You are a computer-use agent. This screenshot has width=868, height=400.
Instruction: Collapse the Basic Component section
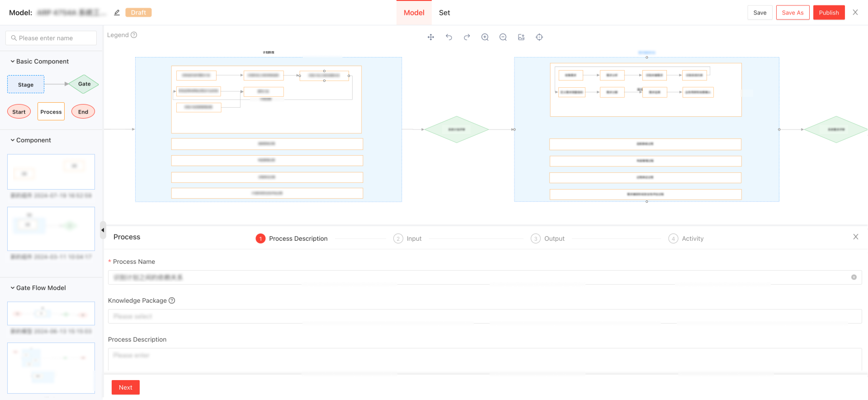click(12, 61)
